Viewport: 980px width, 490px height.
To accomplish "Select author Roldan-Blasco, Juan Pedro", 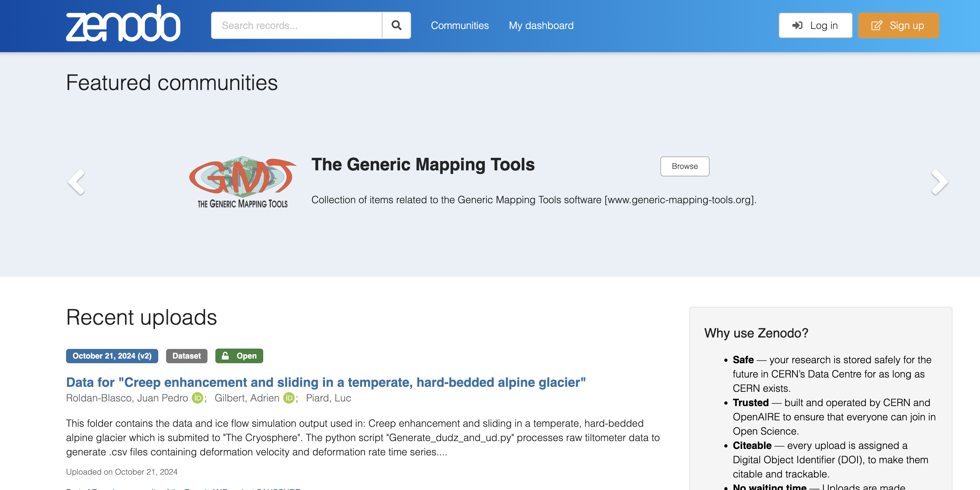I will 127,398.
